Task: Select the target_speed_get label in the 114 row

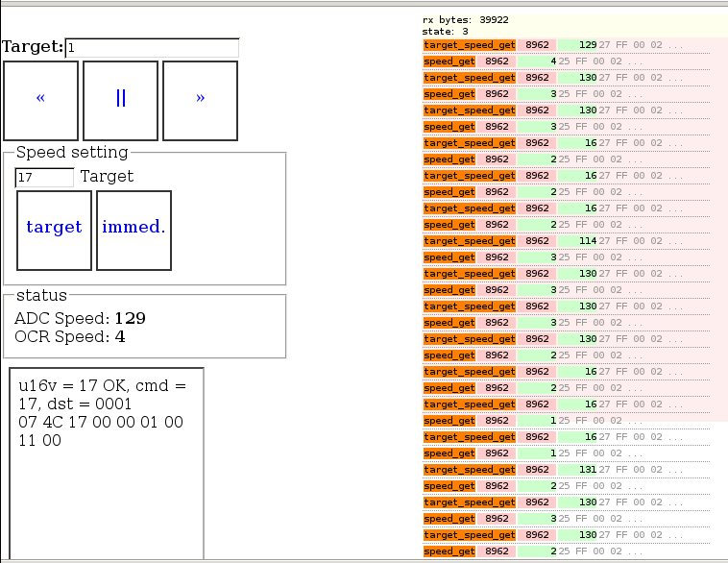Action: click(470, 241)
